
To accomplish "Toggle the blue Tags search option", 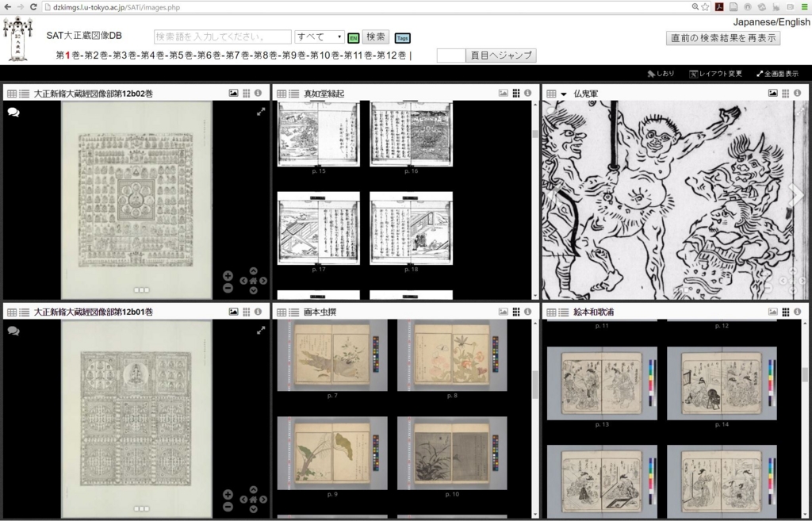I will [x=402, y=38].
